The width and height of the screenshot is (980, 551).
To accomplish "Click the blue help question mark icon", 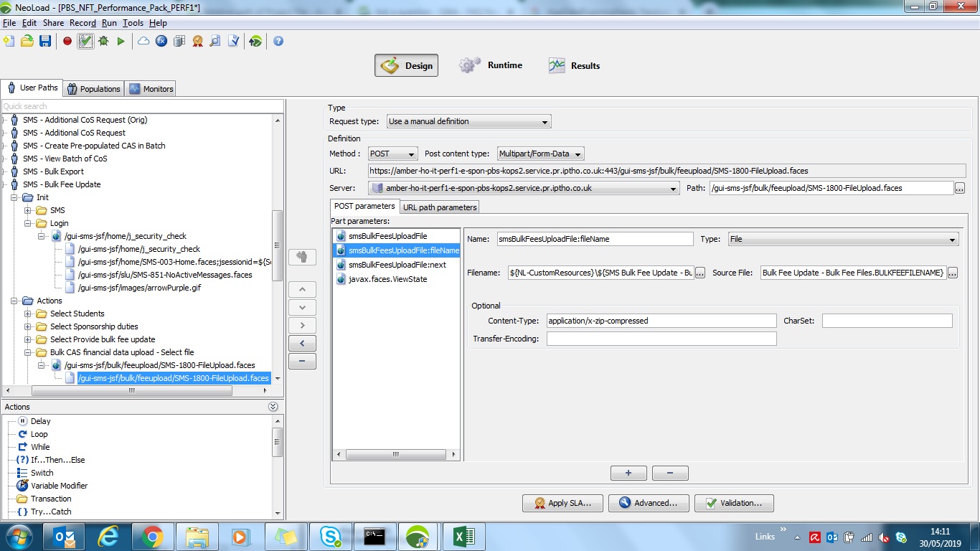I will pos(278,41).
